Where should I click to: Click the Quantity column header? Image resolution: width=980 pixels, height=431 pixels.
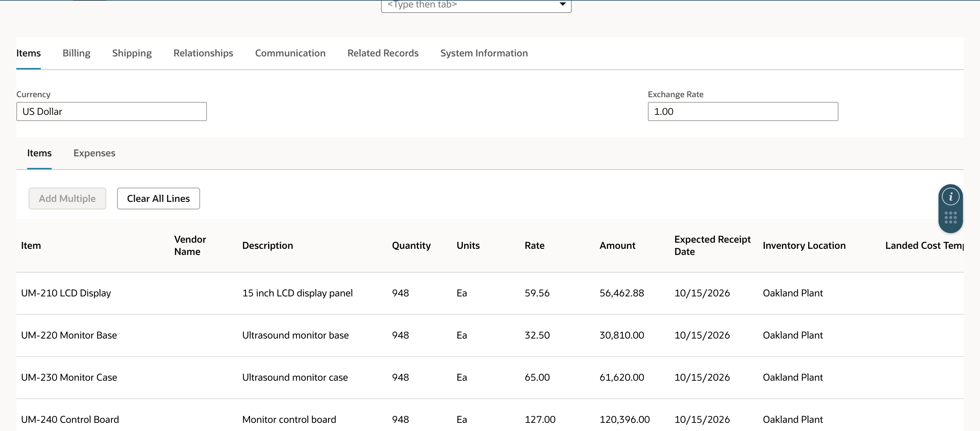(411, 245)
